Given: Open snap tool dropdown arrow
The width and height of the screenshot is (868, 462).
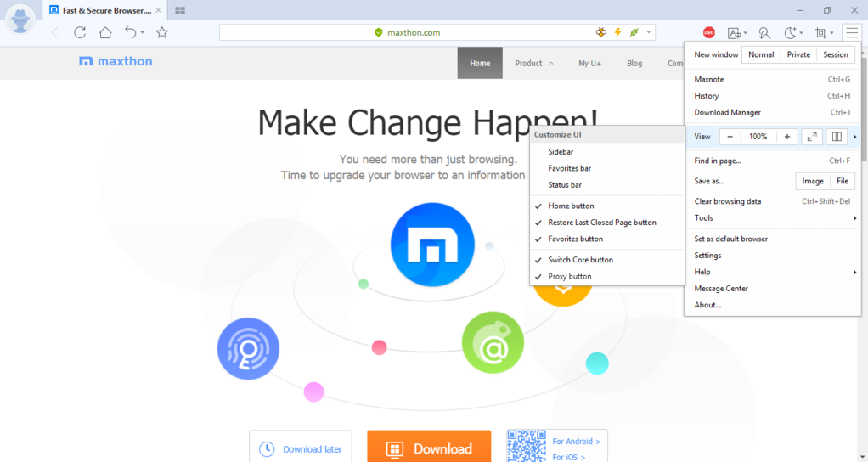Looking at the screenshot, I should tap(832, 33).
